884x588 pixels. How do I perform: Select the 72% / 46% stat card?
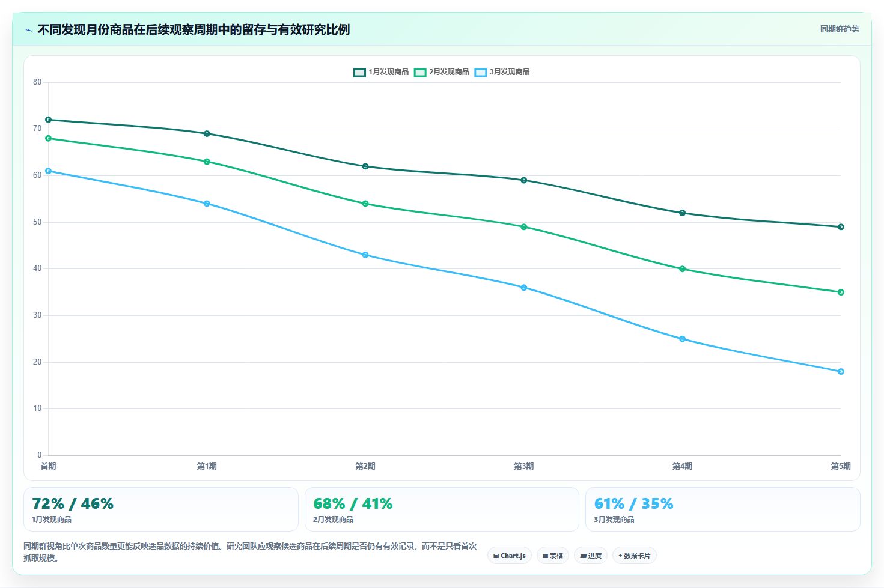pyautogui.click(x=161, y=509)
